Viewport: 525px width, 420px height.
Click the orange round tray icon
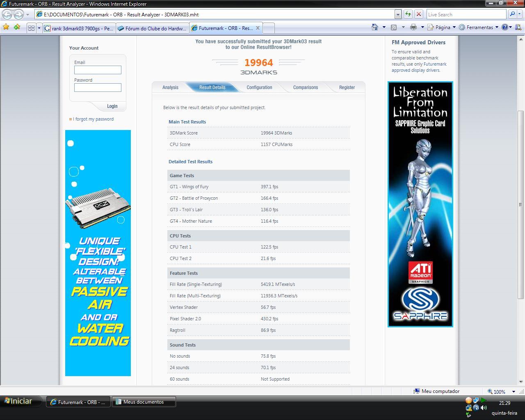click(x=469, y=400)
